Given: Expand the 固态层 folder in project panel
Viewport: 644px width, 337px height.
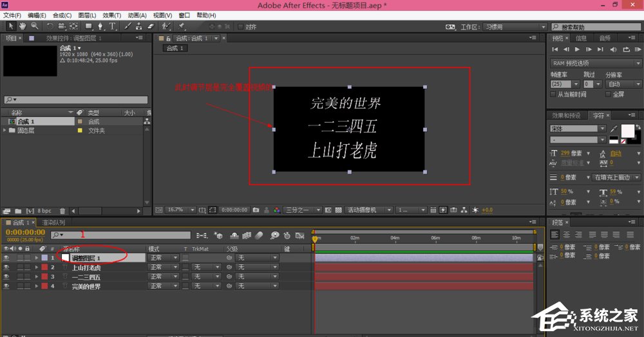Looking at the screenshot, I should coord(5,131).
